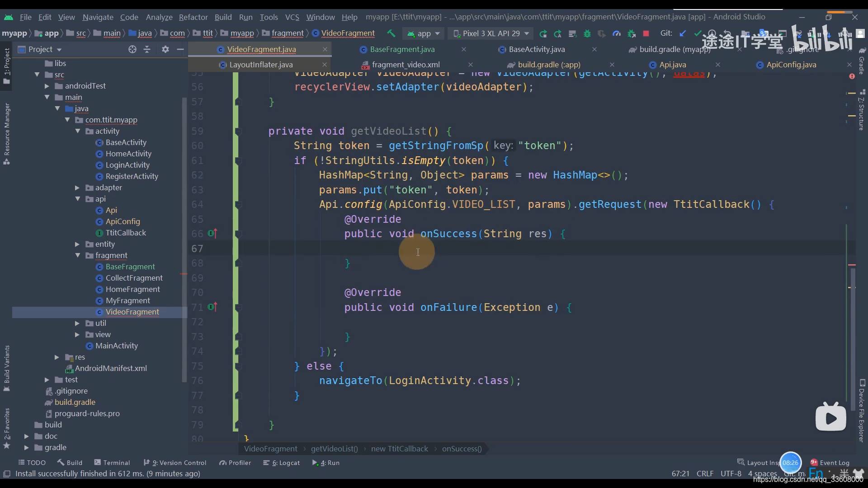The height and width of the screenshot is (488, 868).
Task: Click the red Stop button
Action: coord(646,33)
